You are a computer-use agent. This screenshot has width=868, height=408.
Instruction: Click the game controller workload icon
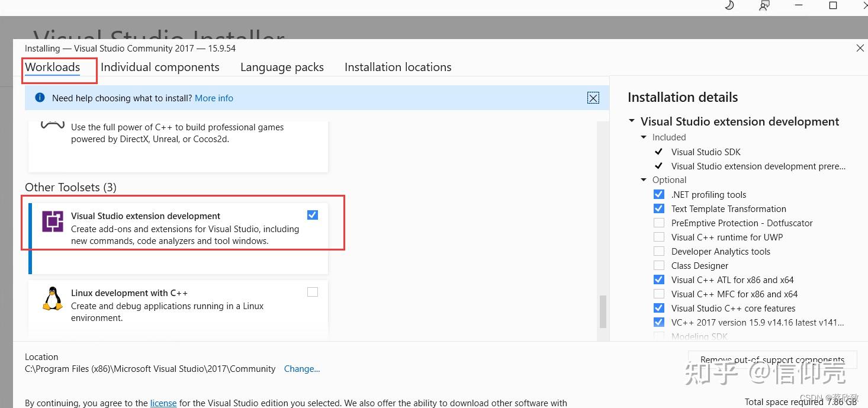[53, 126]
